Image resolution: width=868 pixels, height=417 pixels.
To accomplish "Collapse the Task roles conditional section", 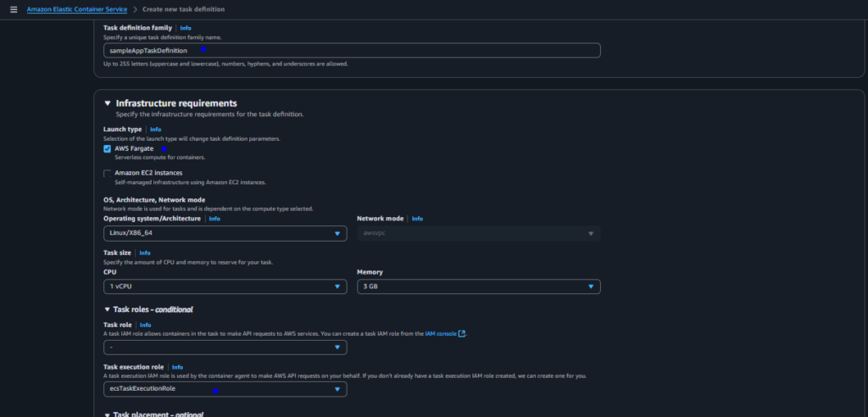I will [x=108, y=309].
